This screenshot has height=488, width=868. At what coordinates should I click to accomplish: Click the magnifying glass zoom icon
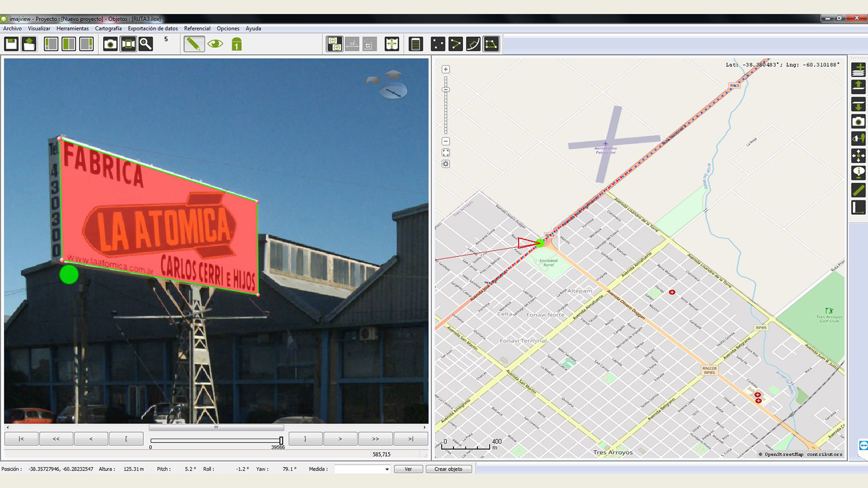point(146,44)
